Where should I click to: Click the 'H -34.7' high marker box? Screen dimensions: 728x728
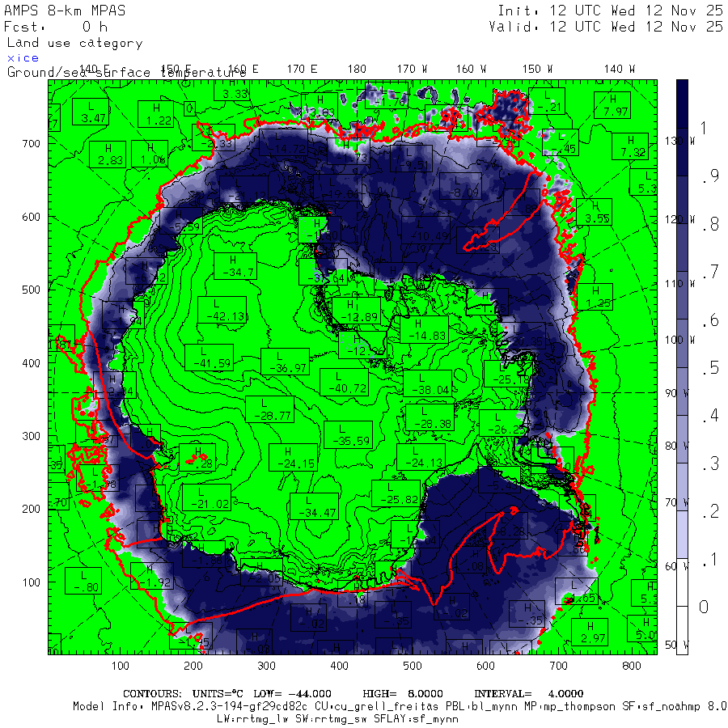pyautogui.click(x=235, y=266)
